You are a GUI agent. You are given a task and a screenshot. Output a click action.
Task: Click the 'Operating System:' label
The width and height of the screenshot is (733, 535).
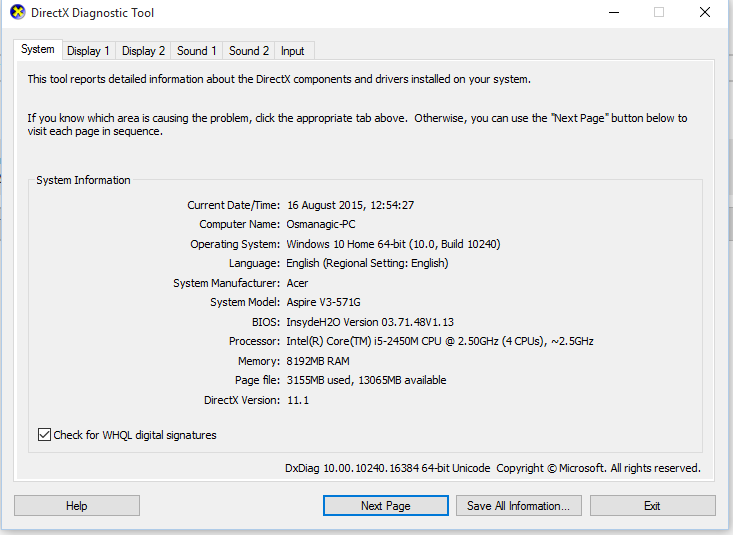click(235, 244)
